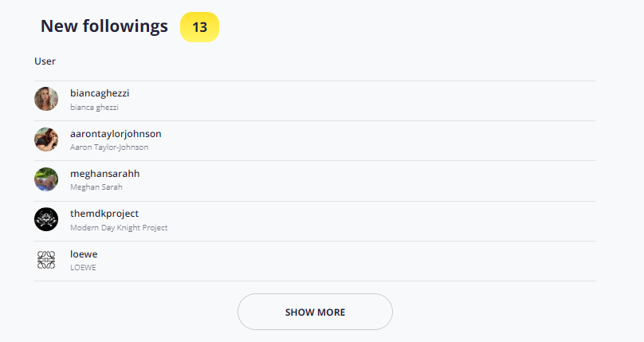This screenshot has width=644, height=342.
Task: Open themdkproject username link
Action: click(104, 214)
